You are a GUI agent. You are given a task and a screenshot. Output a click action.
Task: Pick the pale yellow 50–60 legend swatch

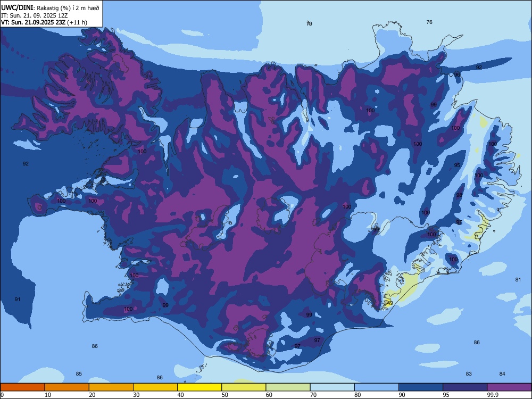tap(244, 387)
